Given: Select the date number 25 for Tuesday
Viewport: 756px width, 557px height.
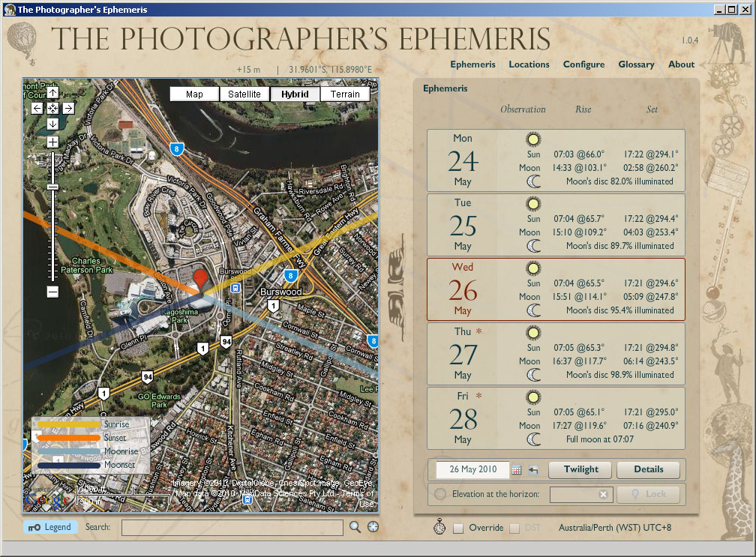Looking at the screenshot, I should tap(463, 226).
